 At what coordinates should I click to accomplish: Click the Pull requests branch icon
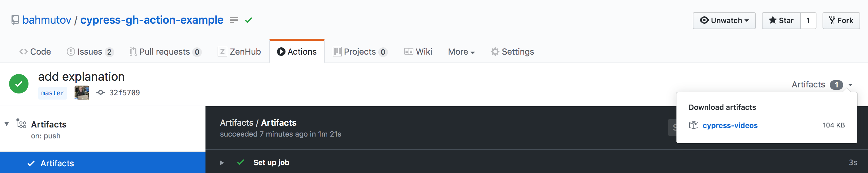click(x=133, y=52)
